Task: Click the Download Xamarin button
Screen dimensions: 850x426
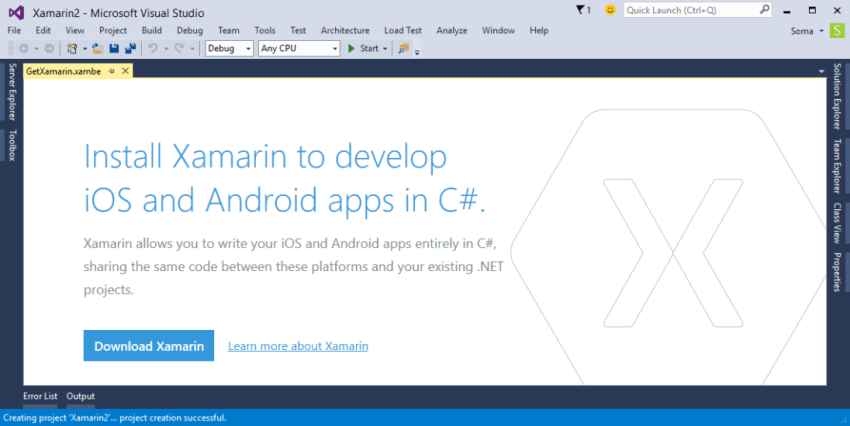Action: (148, 346)
